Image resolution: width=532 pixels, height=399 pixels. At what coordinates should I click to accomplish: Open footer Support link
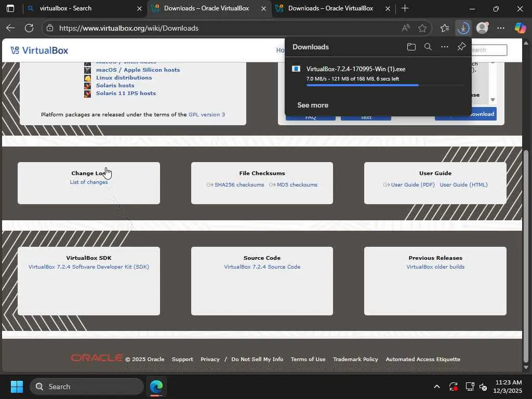tap(182, 360)
